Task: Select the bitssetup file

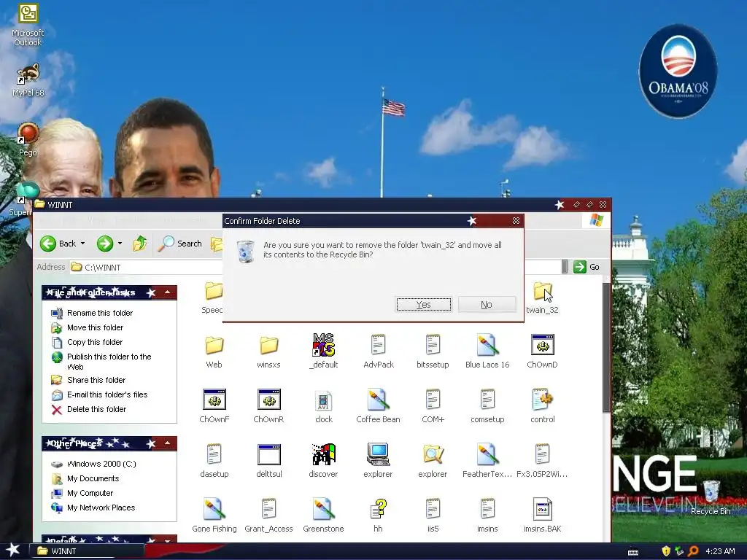Action: (x=433, y=351)
